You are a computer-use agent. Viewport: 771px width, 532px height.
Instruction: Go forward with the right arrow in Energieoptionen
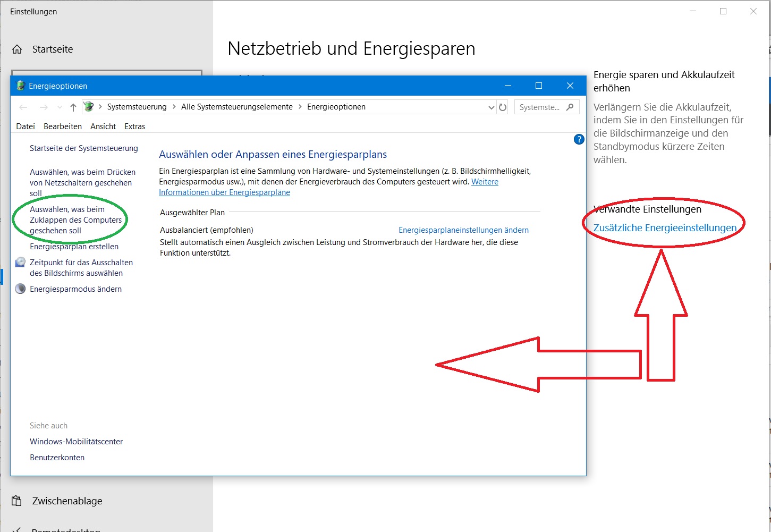(44, 107)
